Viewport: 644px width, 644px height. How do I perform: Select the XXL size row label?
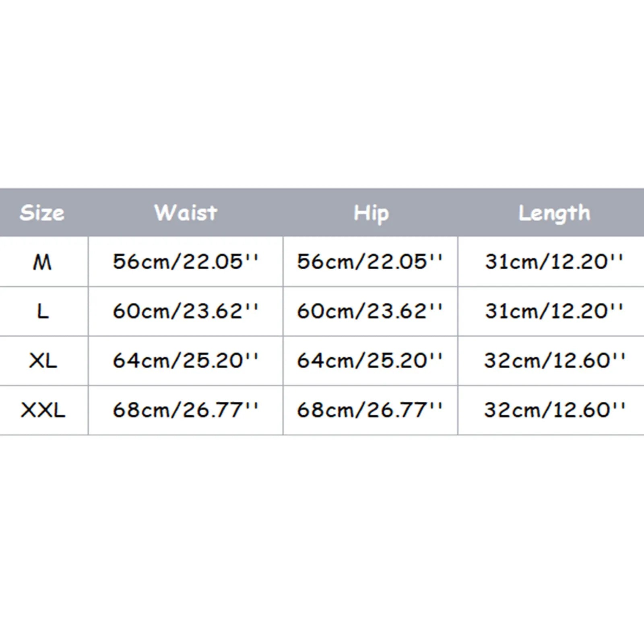(43, 411)
